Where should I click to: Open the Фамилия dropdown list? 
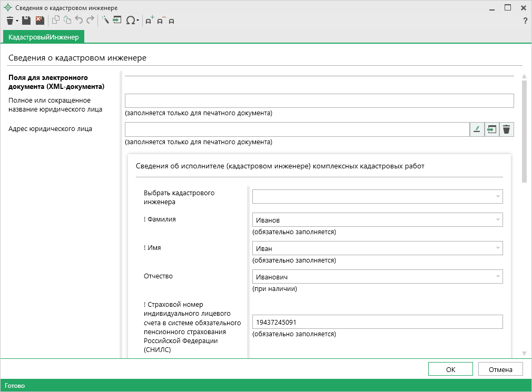point(497,219)
